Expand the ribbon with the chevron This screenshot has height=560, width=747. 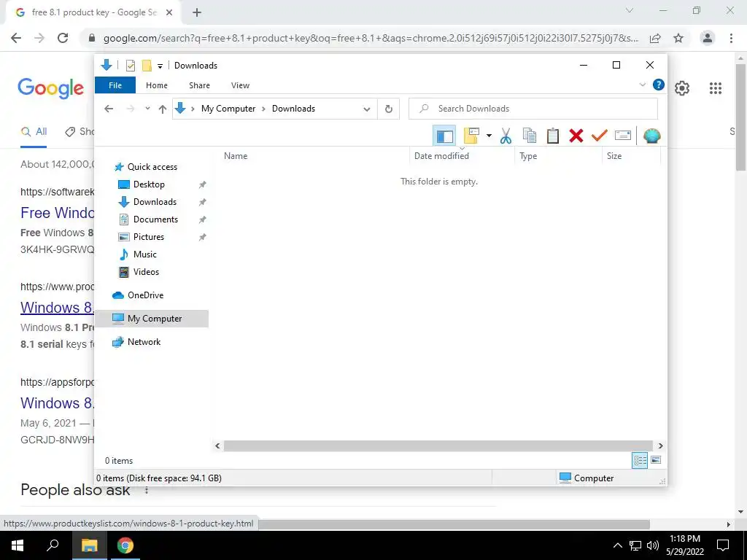coord(642,85)
